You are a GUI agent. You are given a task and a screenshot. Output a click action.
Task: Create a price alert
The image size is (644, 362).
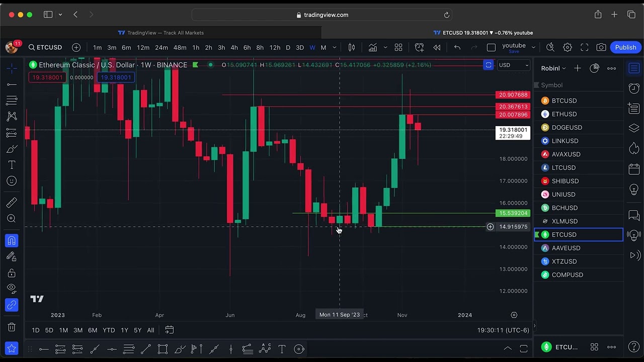pyautogui.click(x=419, y=47)
